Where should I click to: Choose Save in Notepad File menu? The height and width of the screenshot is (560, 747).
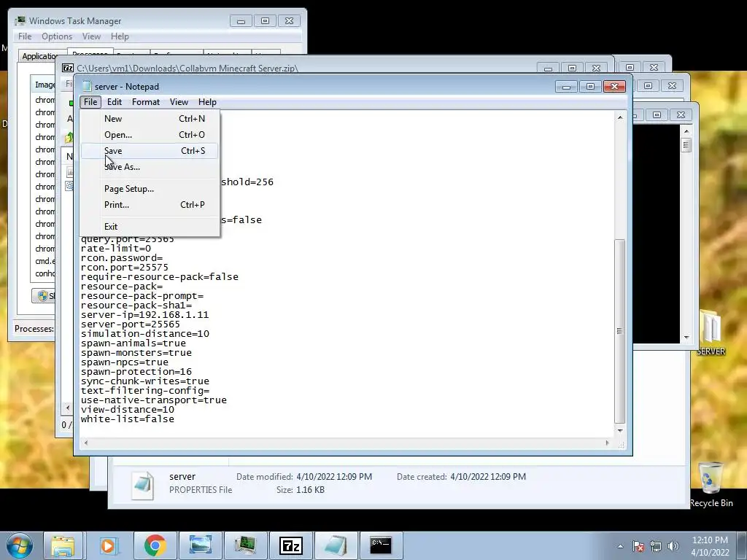click(150, 151)
